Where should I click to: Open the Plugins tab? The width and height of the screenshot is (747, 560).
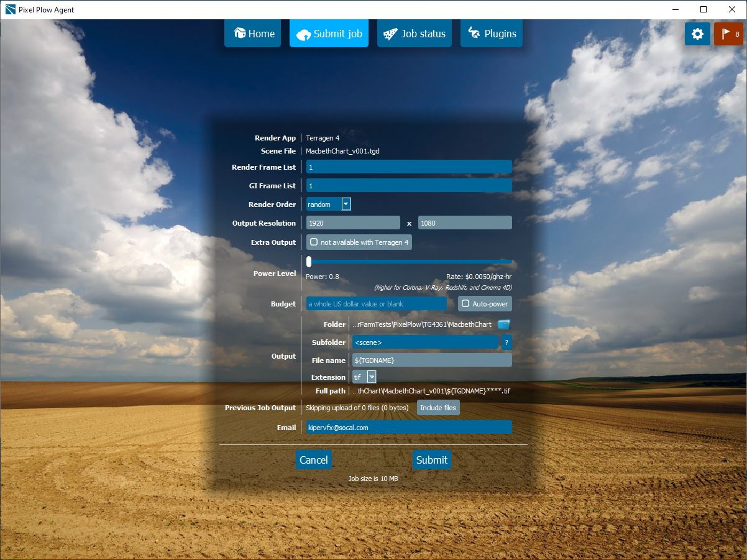[x=492, y=34]
